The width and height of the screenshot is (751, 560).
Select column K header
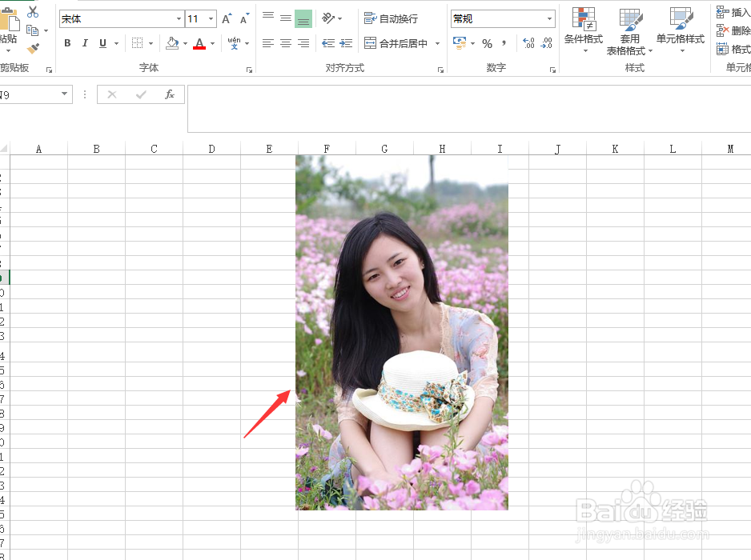coord(615,149)
